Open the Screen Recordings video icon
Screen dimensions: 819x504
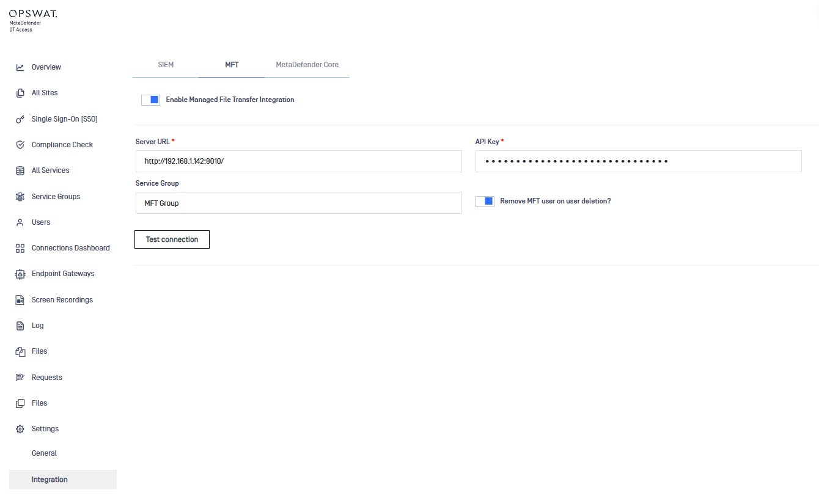tap(20, 300)
